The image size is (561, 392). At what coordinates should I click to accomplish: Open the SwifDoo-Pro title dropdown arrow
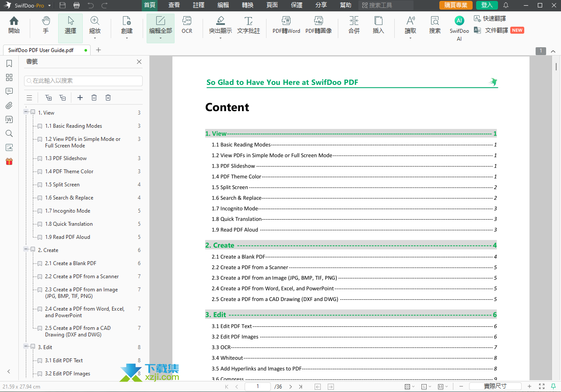point(49,6)
